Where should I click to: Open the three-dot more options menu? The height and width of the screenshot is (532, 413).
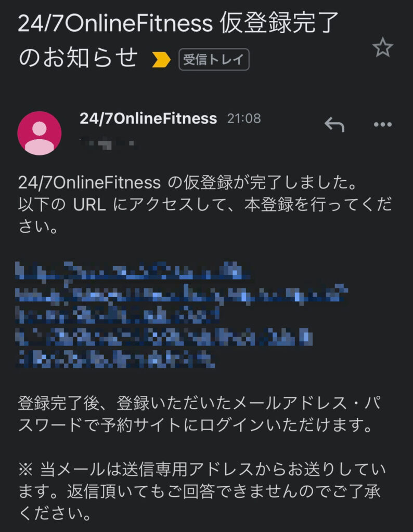pyautogui.click(x=383, y=124)
